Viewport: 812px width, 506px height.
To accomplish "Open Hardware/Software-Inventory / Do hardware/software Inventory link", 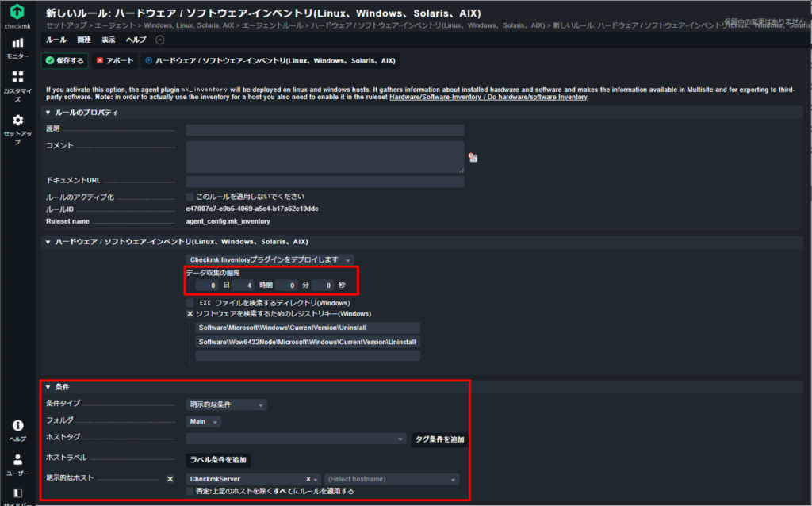I will 488,97.
